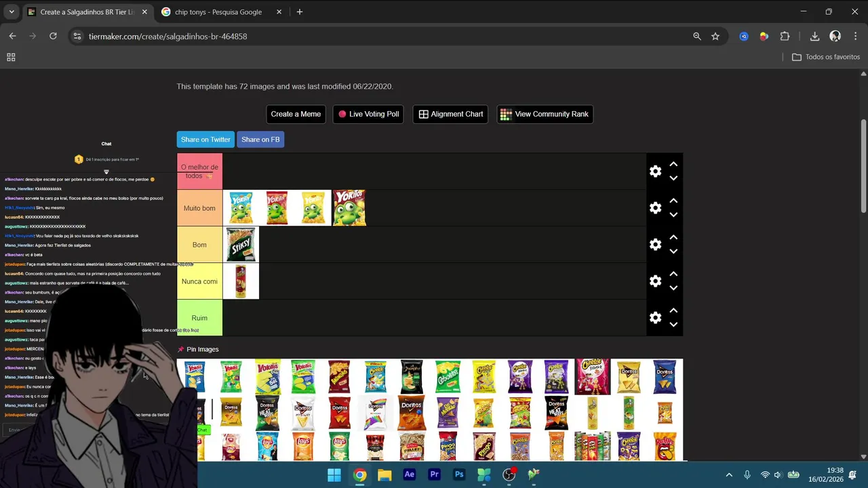The width and height of the screenshot is (868, 488).
Task: Open settings gear for the 'Bom' tier
Action: coord(655,245)
